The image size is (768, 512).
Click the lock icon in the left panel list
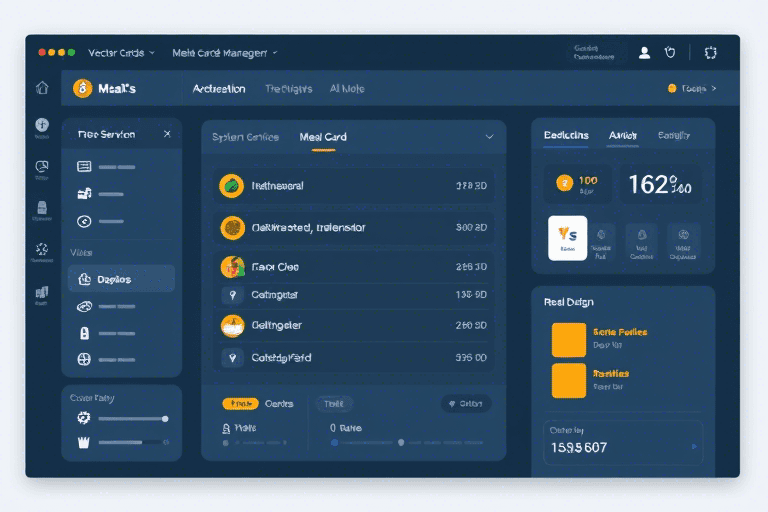84,333
